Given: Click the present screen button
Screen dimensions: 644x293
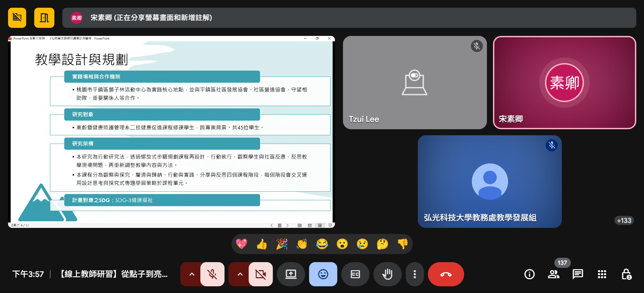Looking at the screenshot, I should pyautogui.click(x=291, y=274).
